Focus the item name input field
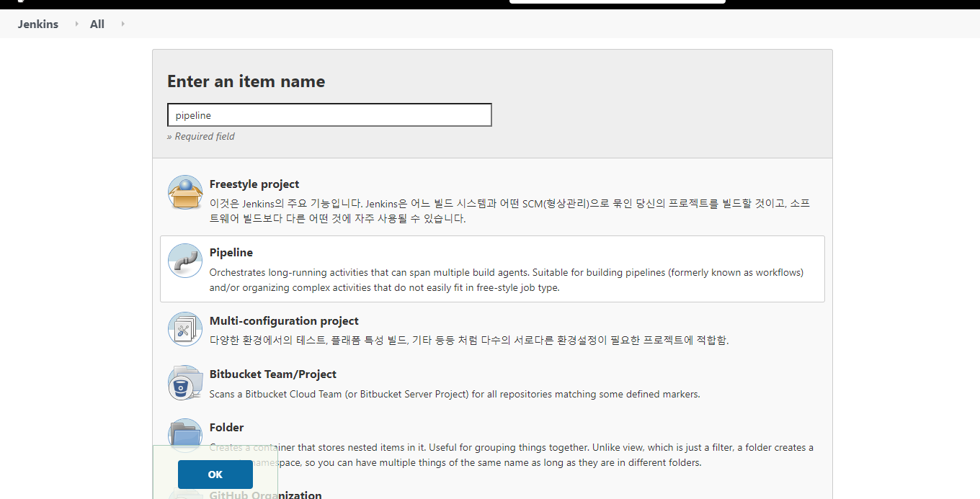 coord(329,115)
